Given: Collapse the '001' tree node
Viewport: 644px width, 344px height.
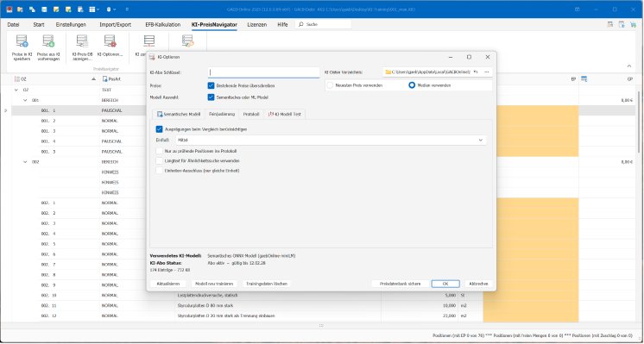Looking at the screenshot, I should (x=25, y=100).
